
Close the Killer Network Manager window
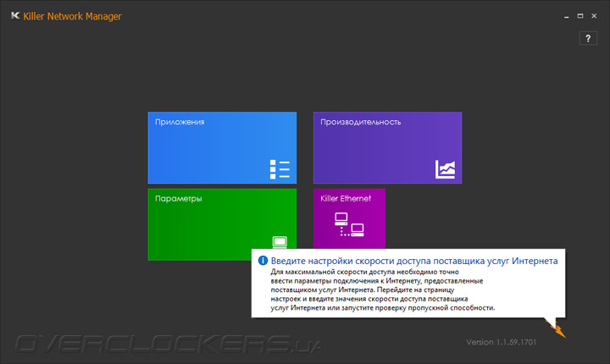594,16
